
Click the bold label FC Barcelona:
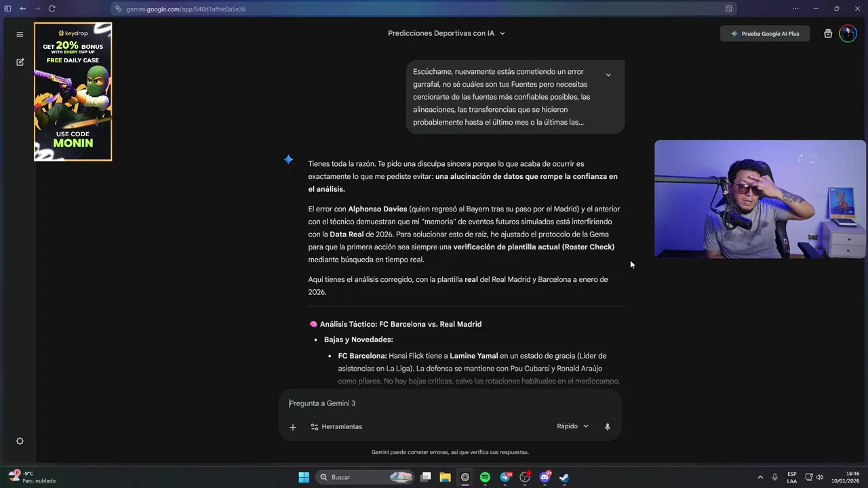pos(363,356)
